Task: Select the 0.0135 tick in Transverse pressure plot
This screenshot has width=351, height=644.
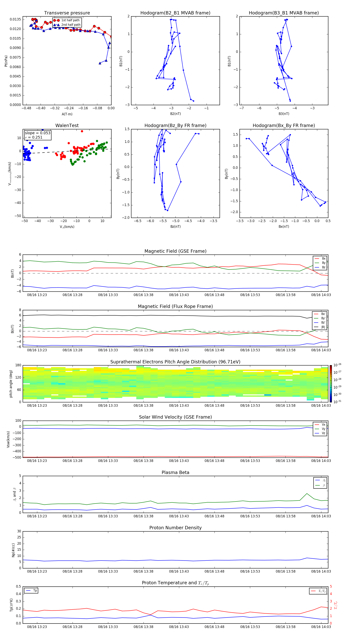Action: 15,20
